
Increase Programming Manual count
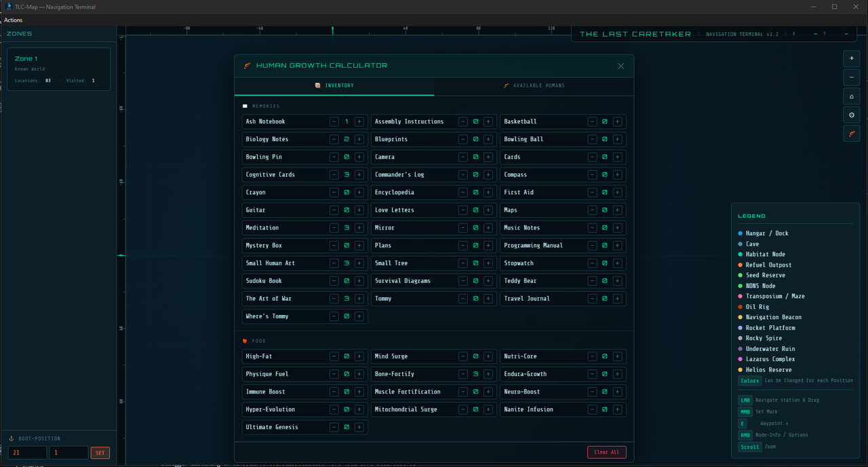click(x=617, y=245)
